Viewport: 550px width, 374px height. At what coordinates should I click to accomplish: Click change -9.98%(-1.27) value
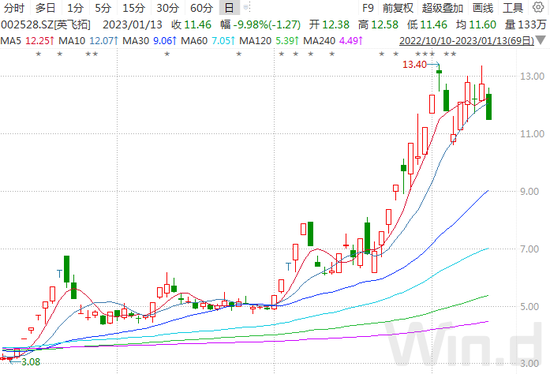[x=267, y=25]
